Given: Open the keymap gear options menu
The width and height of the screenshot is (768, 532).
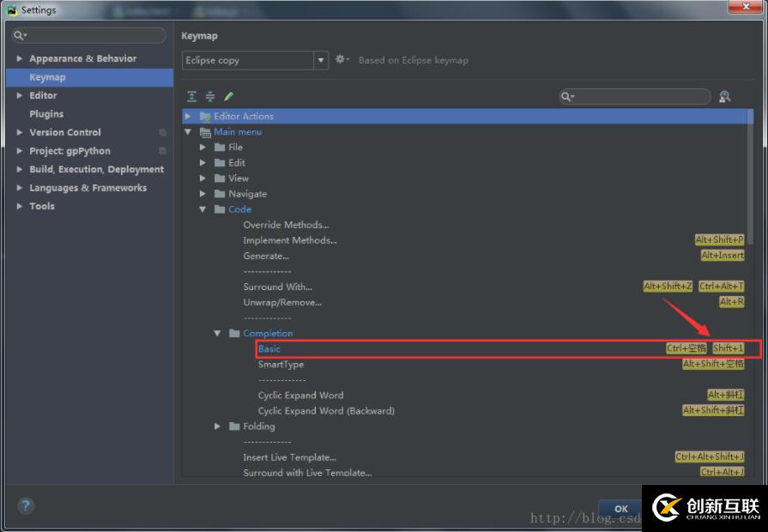Looking at the screenshot, I should (342, 59).
